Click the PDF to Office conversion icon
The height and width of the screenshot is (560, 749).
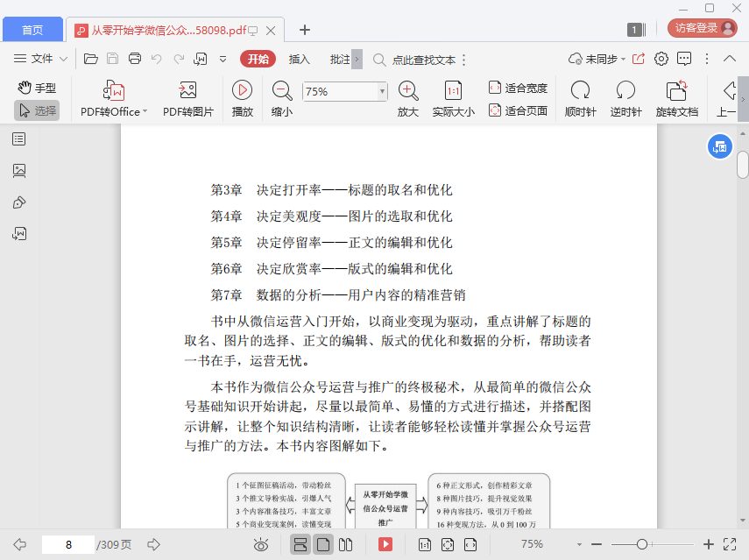coord(114,90)
